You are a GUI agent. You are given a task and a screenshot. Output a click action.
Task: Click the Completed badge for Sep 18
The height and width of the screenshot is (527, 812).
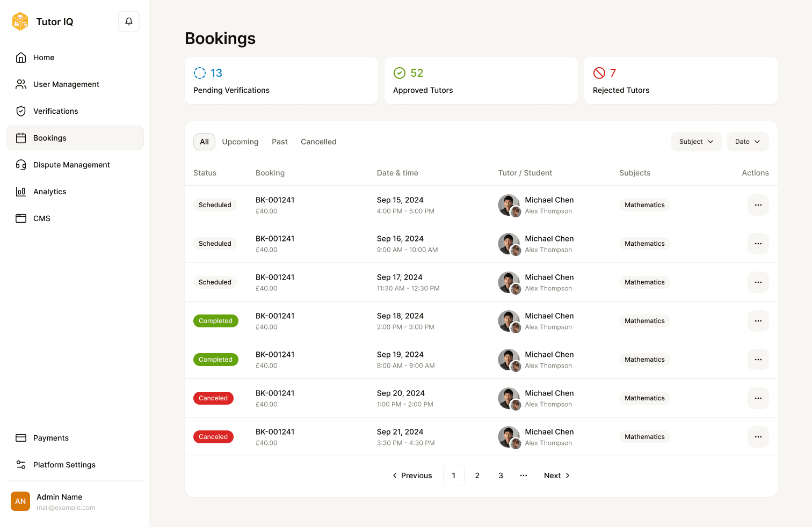pyautogui.click(x=216, y=321)
